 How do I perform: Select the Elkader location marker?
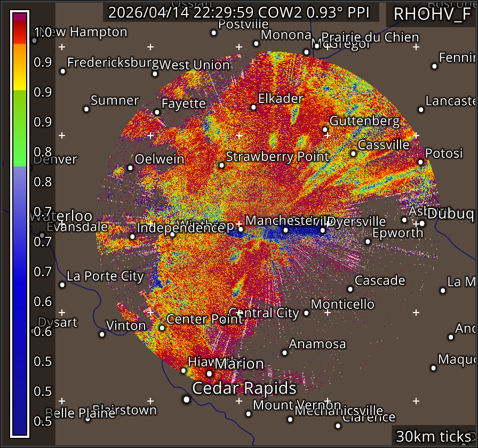click(253, 107)
